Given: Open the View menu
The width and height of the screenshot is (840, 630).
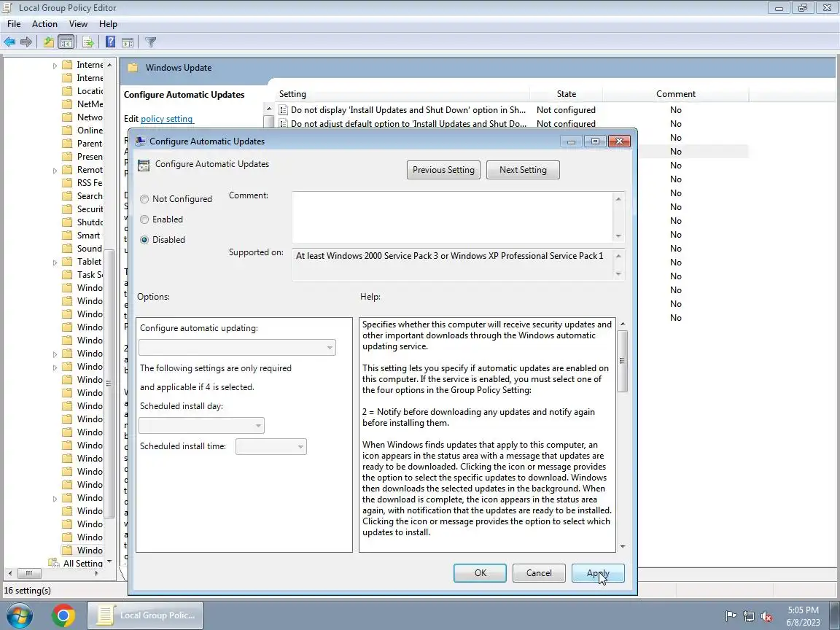Looking at the screenshot, I should click(x=78, y=24).
